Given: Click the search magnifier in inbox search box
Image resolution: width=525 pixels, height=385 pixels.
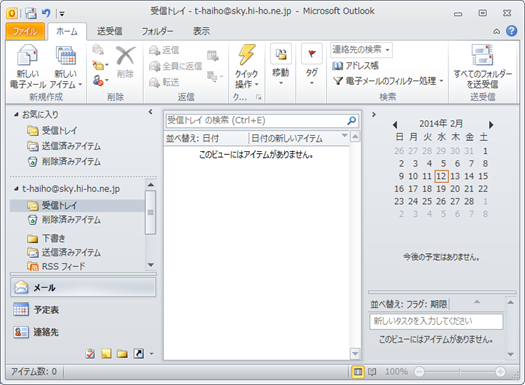Looking at the screenshot, I should tap(352, 121).
